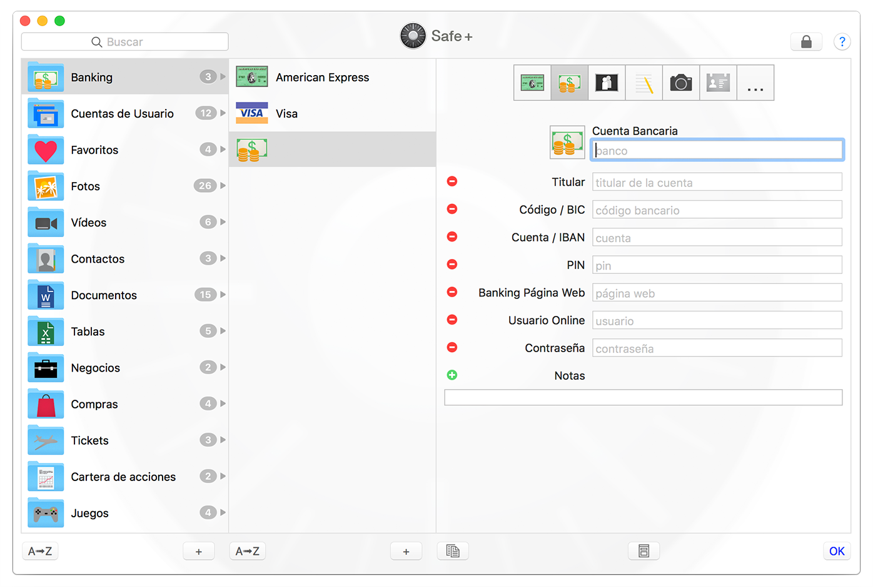
Task: Open the Cartera de acciones folder
Action: pos(124,476)
